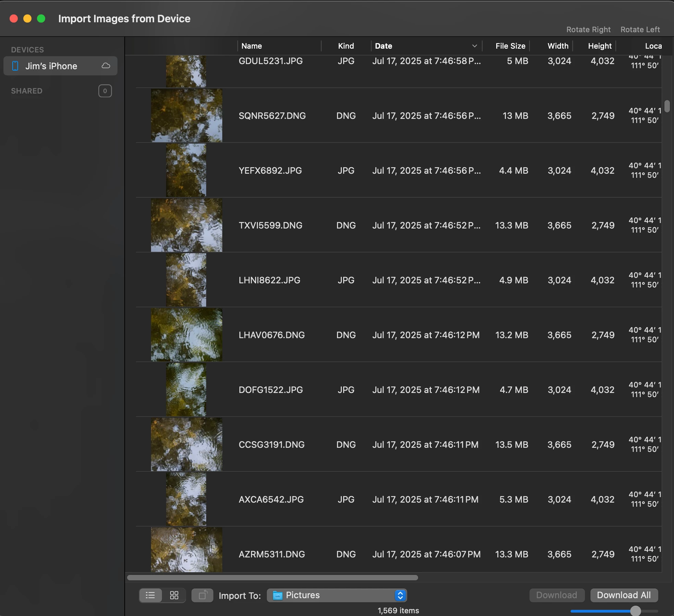Switch to grid icon view
This screenshot has height=616, width=674.
[174, 595]
